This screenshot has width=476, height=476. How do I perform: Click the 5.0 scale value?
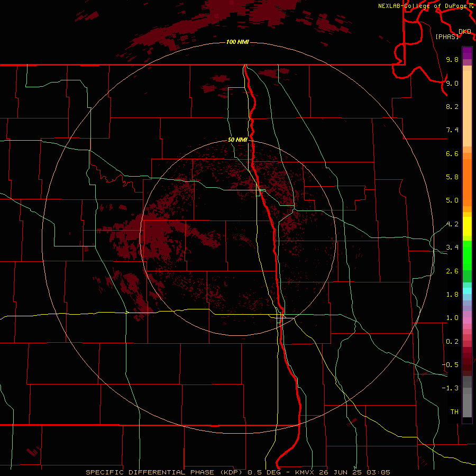(452, 200)
